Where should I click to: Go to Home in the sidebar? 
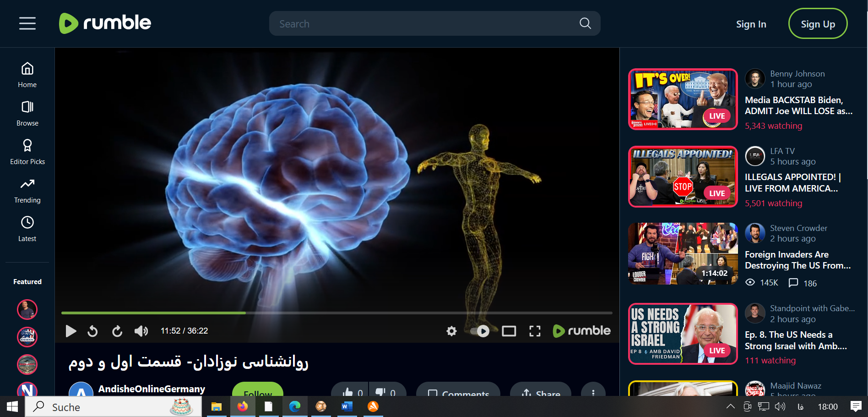[27, 75]
